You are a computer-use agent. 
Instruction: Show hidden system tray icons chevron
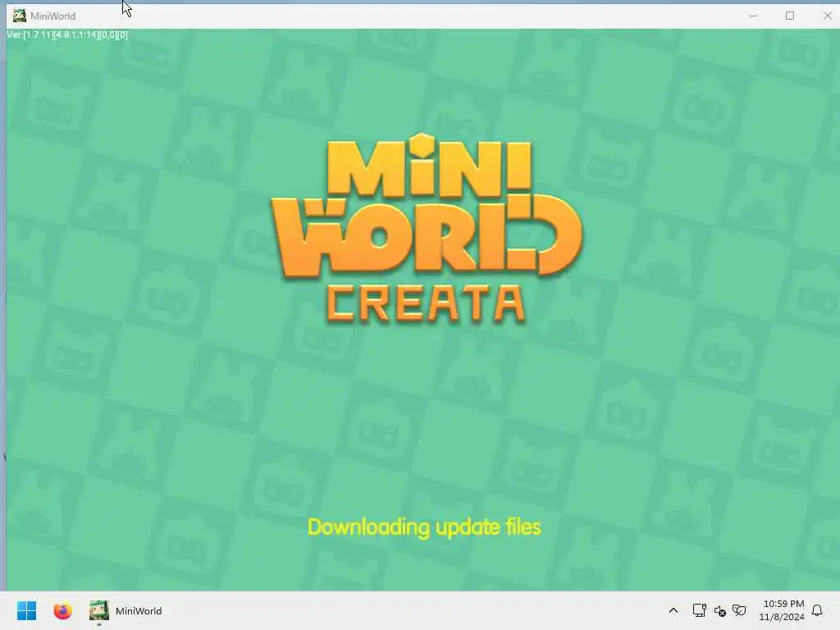point(673,610)
